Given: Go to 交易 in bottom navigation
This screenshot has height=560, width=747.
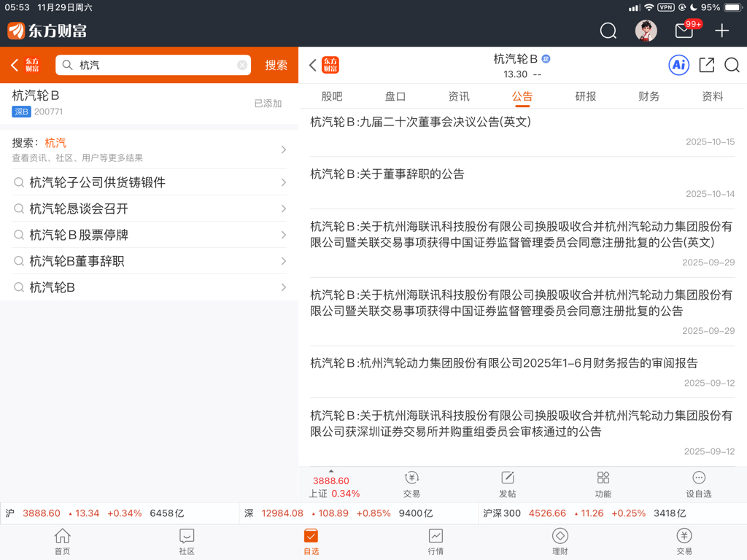Looking at the screenshot, I should point(684,542).
